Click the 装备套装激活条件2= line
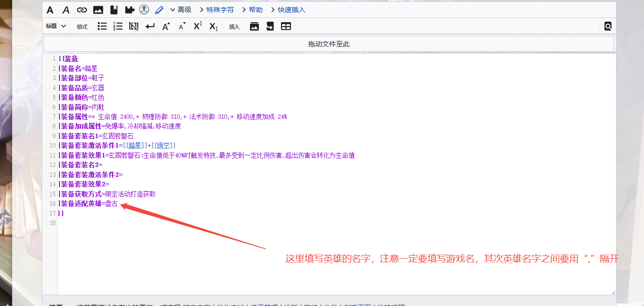The height and width of the screenshot is (306, 644). pos(91,175)
